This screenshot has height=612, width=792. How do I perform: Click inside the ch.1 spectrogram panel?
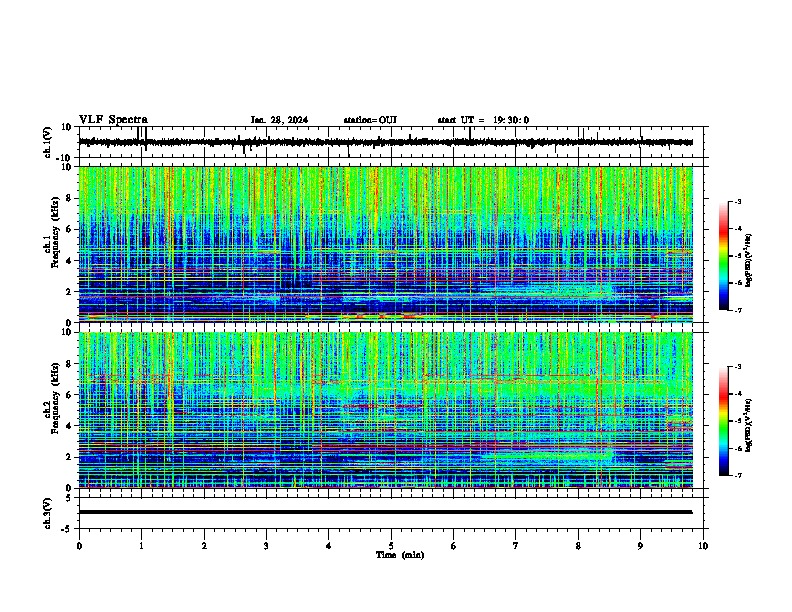385,244
